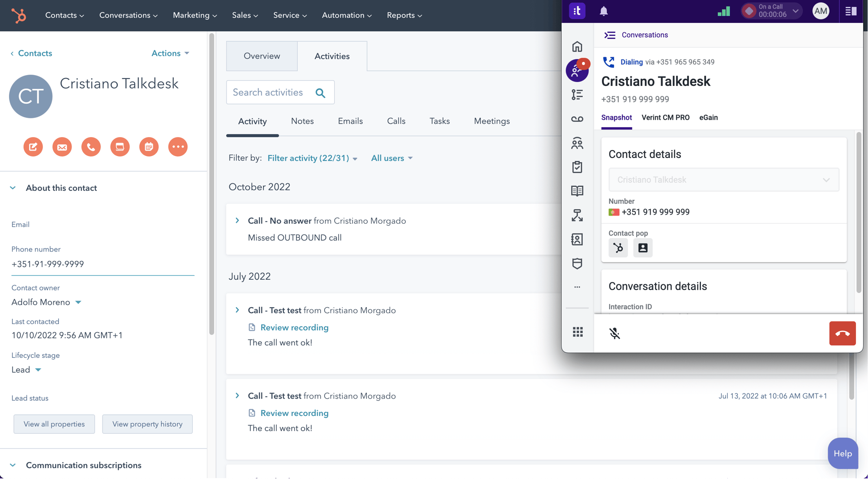
Task: Switch to the Tasks activity tab
Action: tap(440, 121)
